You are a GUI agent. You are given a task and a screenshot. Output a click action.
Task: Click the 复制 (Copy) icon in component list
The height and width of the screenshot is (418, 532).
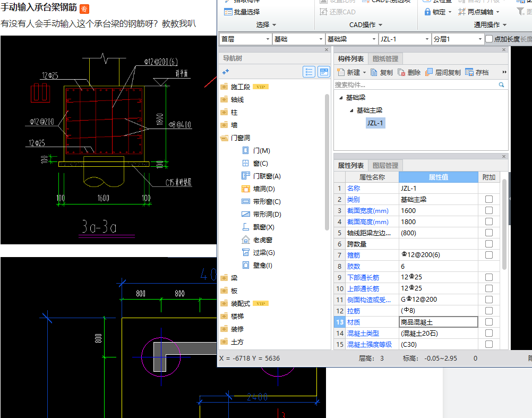click(x=374, y=72)
